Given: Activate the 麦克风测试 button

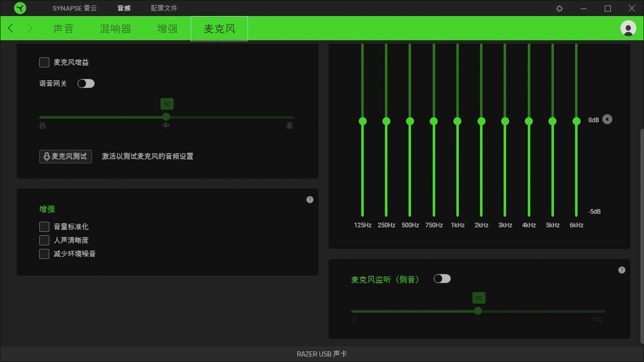Looking at the screenshot, I should (65, 157).
